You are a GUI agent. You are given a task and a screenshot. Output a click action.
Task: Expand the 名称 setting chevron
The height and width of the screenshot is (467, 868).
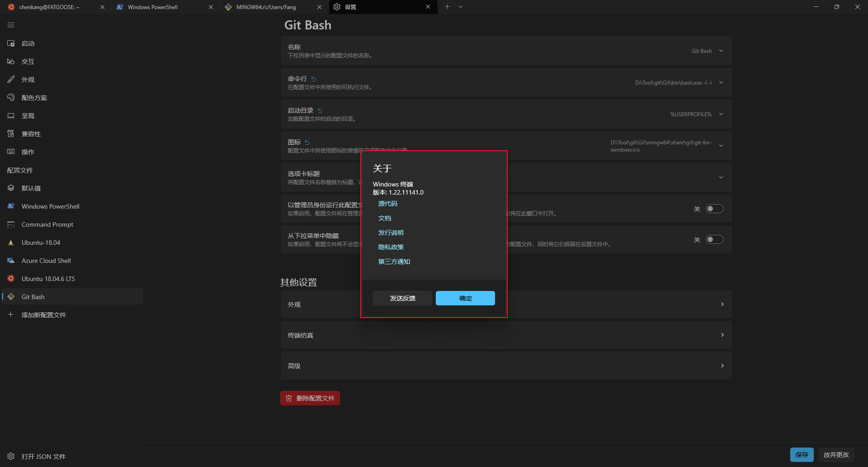pyautogui.click(x=721, y=51)
